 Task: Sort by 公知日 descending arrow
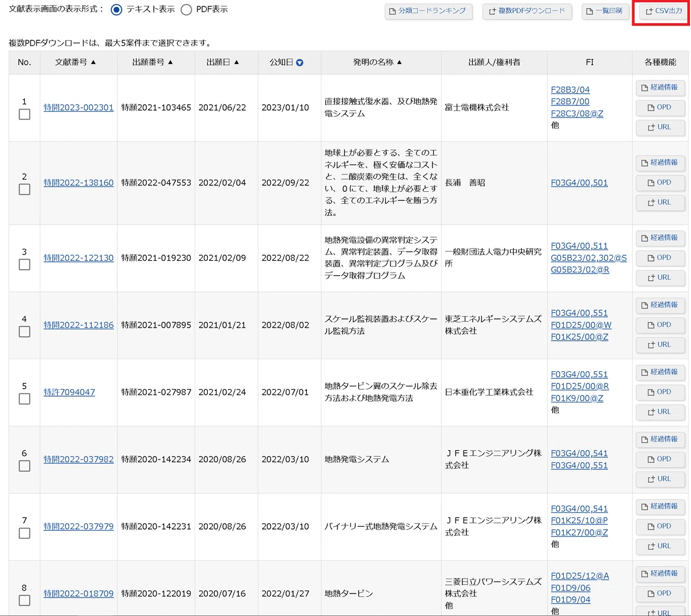click(299, 63)
